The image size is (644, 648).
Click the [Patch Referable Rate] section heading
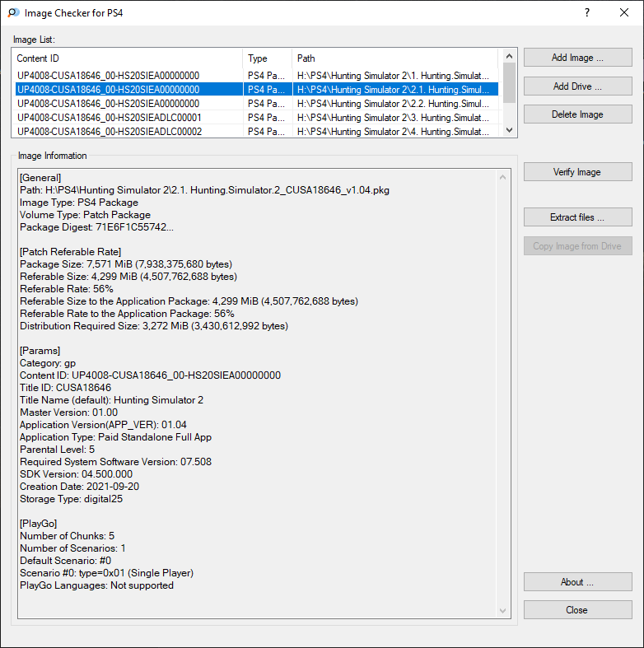[70, 252]
